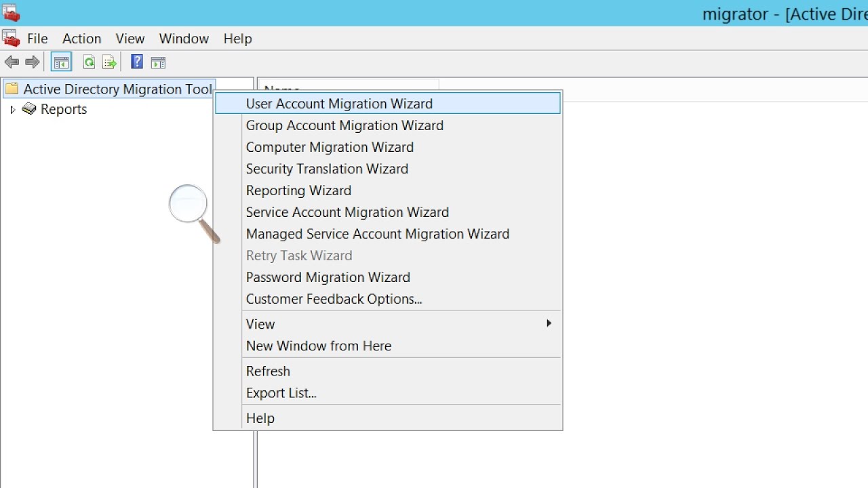This screenshot has width=868, height=488.
Task: Click the Active Directory Migration Tool folder icon
Action: point(12,89)
